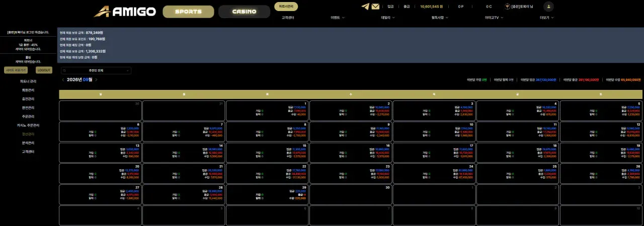Open 충전관리 in sidebar

[28, 99]
